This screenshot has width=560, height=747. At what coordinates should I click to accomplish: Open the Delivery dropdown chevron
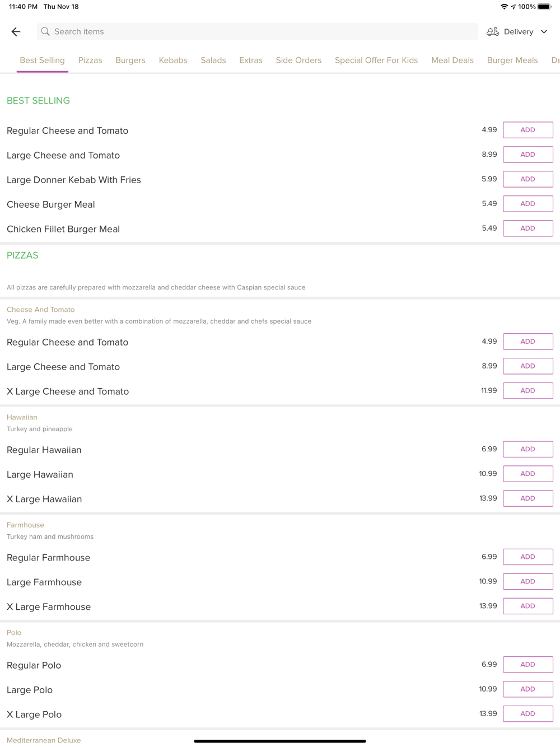pyautogui.click(x=544, y=32)
